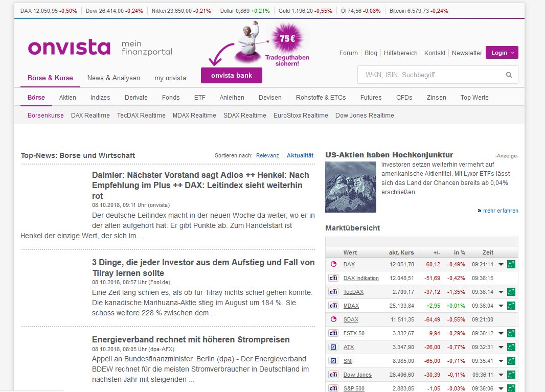This screenshot has width=545, height=392.
Task: Click the pink realtime icon beside DAX
Action: coord(333,264)
